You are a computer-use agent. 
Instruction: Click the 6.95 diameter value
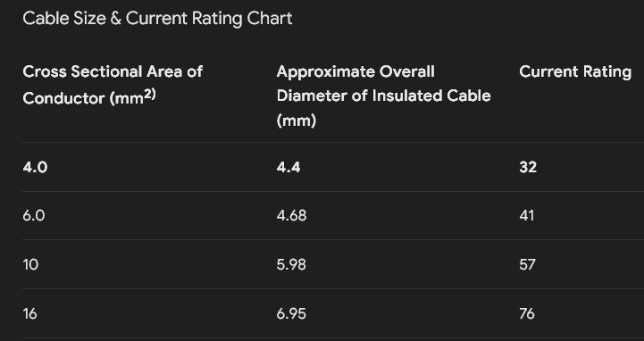pos(291,314)
